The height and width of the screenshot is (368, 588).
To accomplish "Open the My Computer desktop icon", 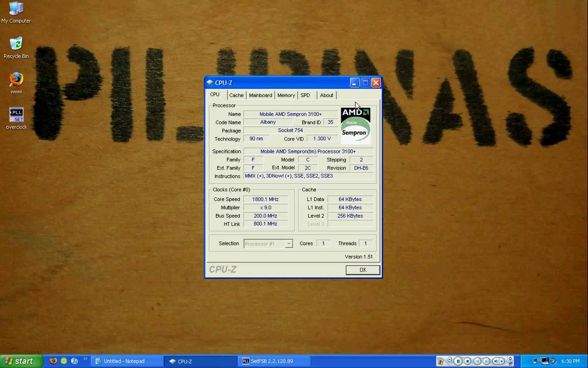I will 16,12.
